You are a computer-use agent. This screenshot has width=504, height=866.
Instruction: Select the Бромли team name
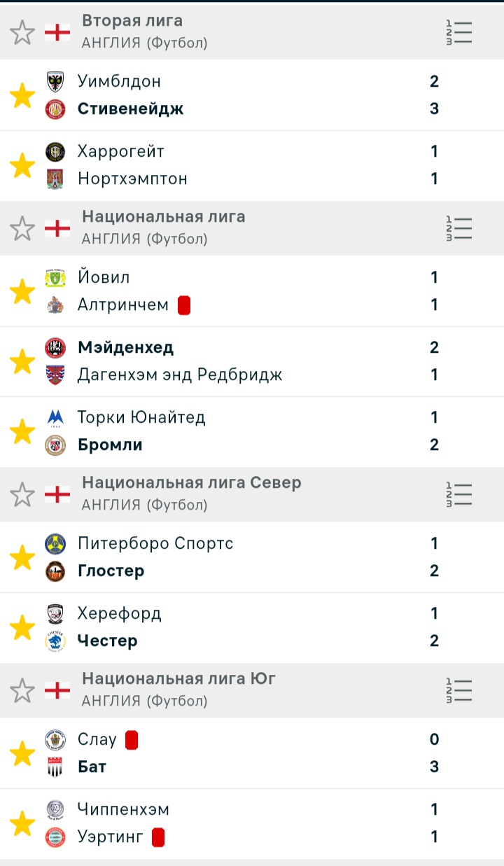110,445
